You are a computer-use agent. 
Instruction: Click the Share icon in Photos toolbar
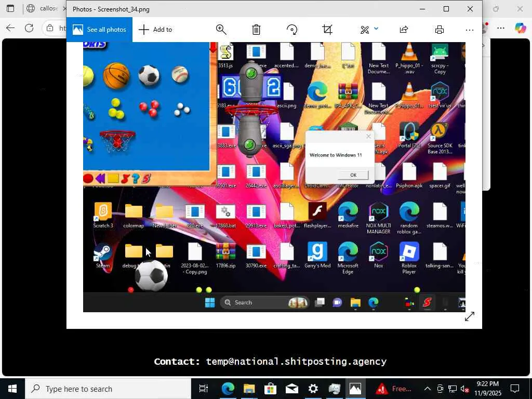click(404, 30)
